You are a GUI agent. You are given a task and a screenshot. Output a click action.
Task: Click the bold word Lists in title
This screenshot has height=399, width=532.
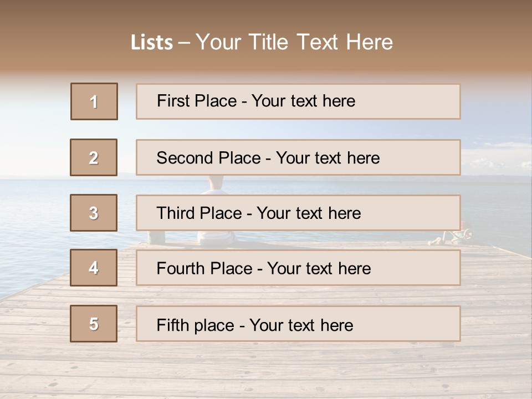(x=152, y=43)
